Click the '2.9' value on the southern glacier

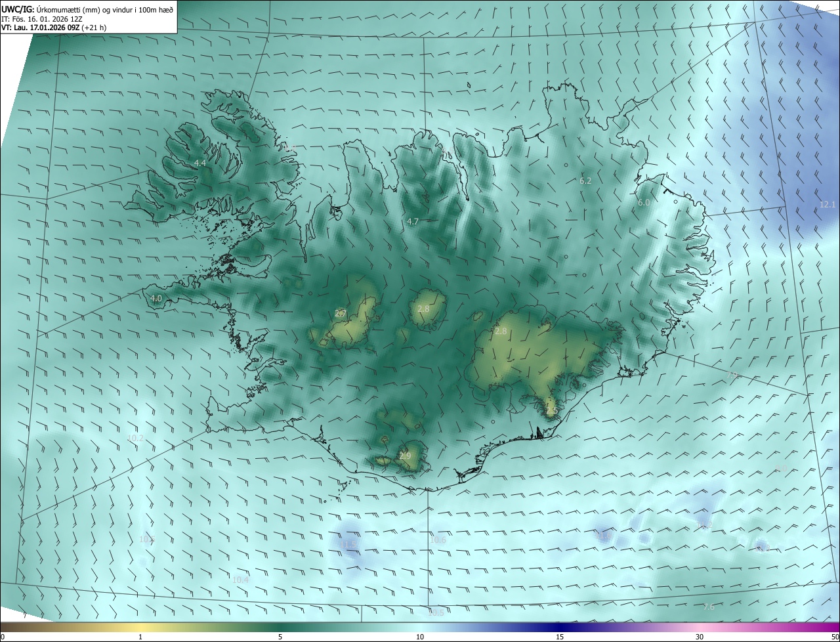[x=405, y=456]
